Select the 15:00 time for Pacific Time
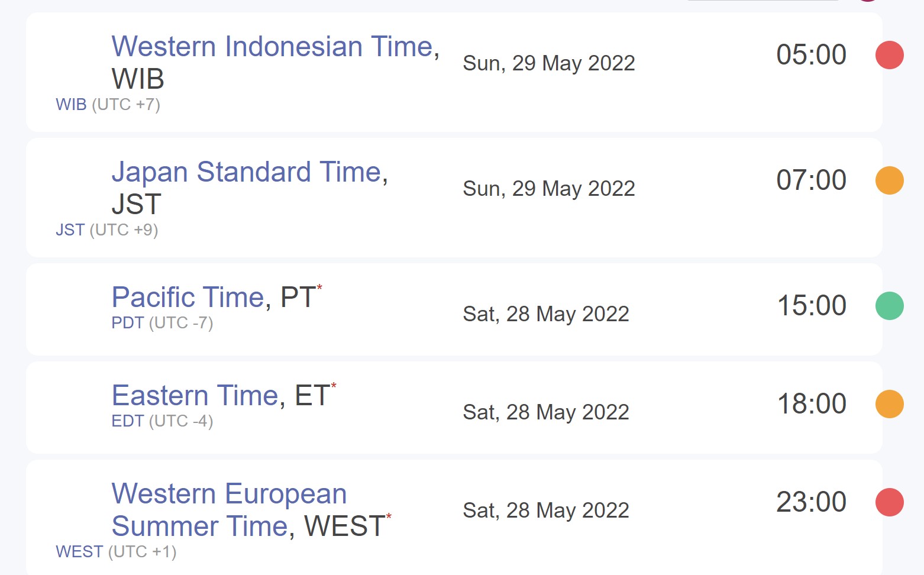924x575 pixels. pos(811,306)
